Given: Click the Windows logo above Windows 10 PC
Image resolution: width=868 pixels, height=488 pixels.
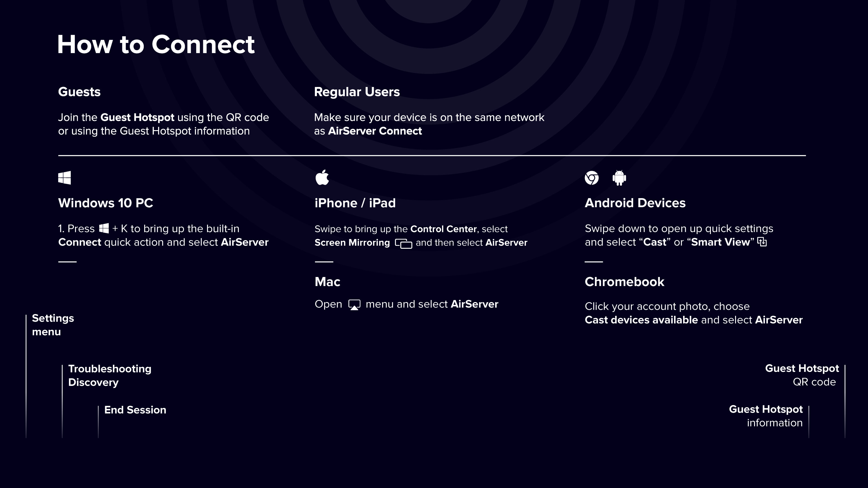Looking at the screenshot, I should click(64, 178).
